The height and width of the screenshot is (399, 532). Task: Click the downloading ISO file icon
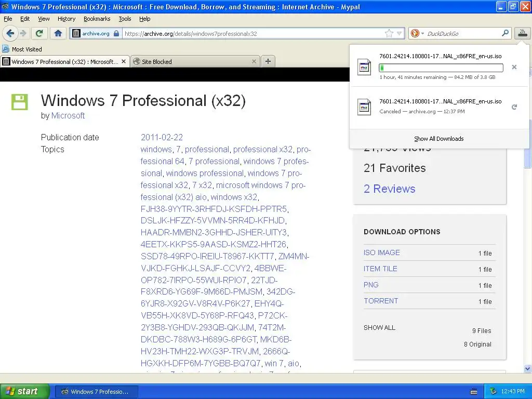tap(364, 67)
